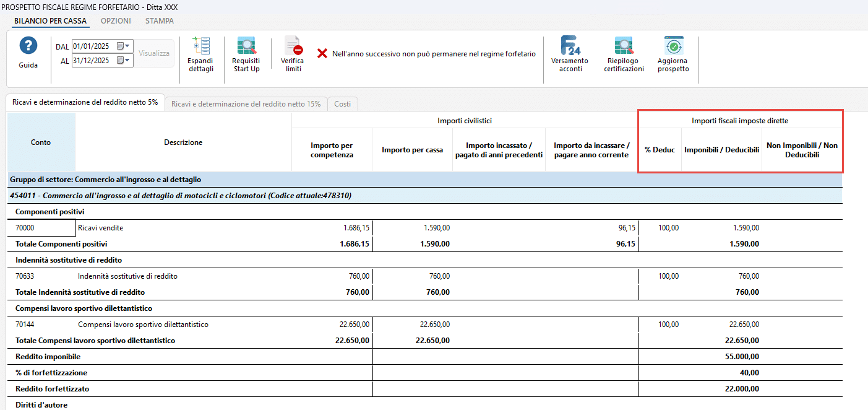Click the 96,15 amount in Ricavi vendite row

[627, 228]
